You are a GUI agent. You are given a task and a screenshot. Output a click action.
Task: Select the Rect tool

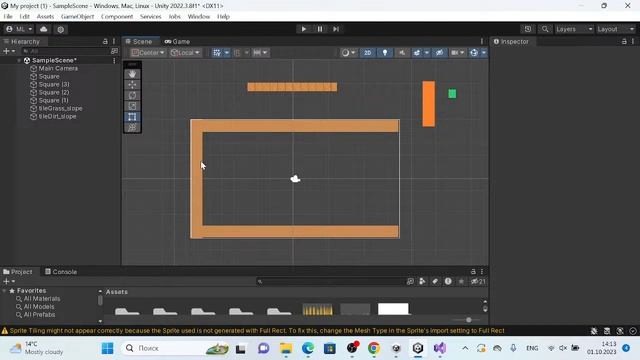[132, 117]
